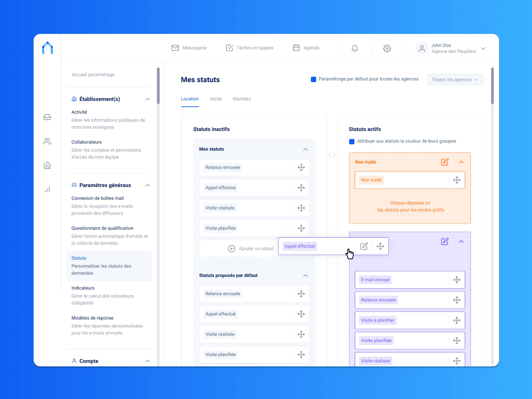Screen dimensions: 532x399
Task: Open the properties house sidebar icon
Action: coord(47,165)
